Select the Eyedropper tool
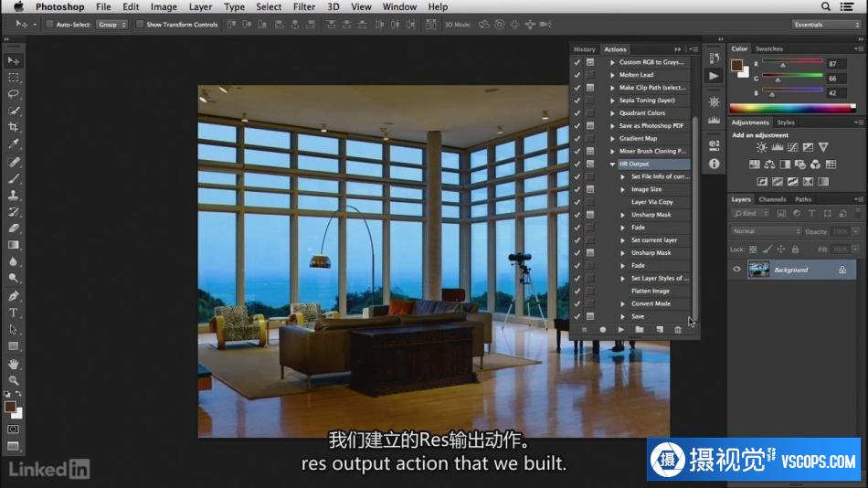 (x=14, y=144)
